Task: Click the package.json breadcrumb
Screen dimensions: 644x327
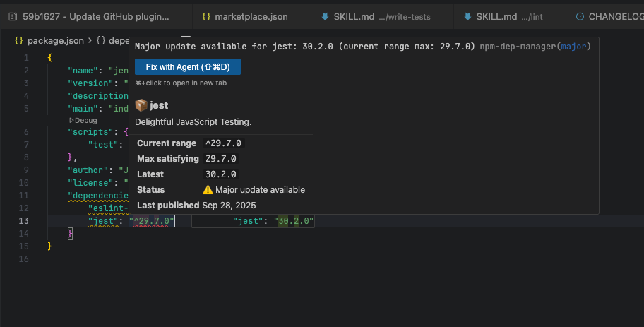Action: coord(56,41)
